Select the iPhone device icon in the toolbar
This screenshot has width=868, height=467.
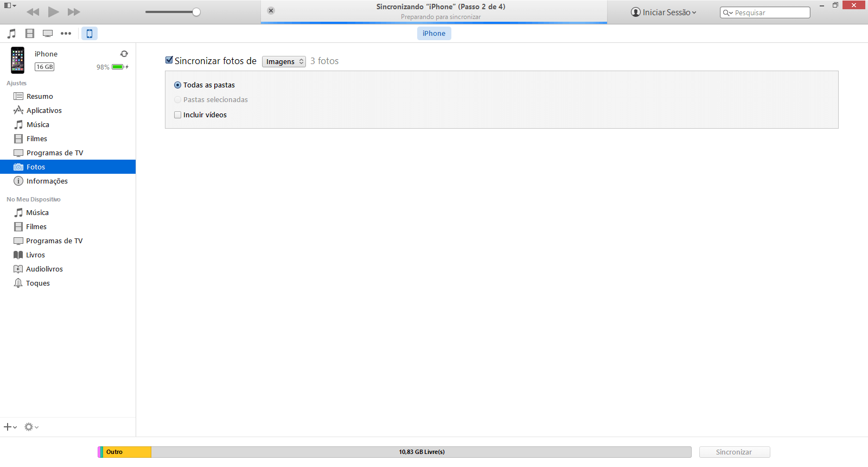tap(90, 34)
